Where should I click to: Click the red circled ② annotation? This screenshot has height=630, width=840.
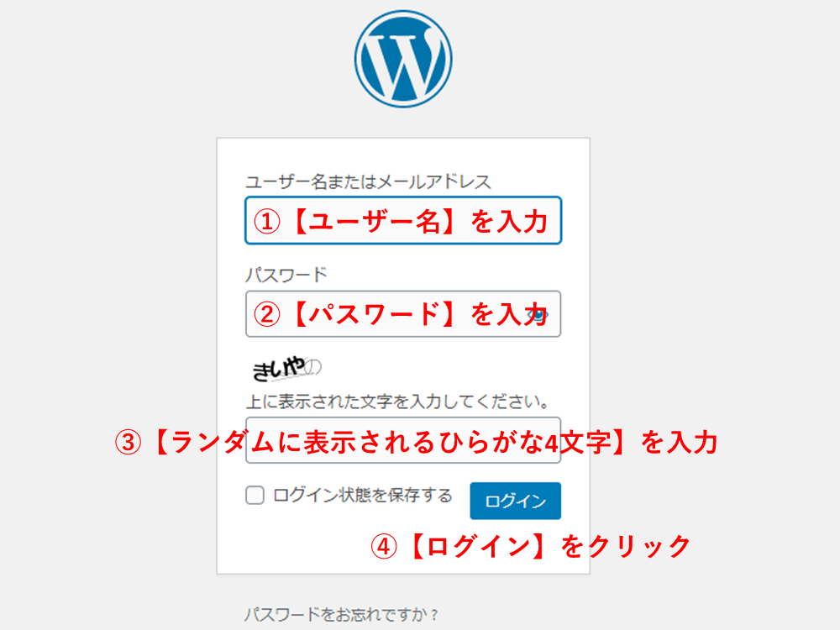[x=267, y=314]
